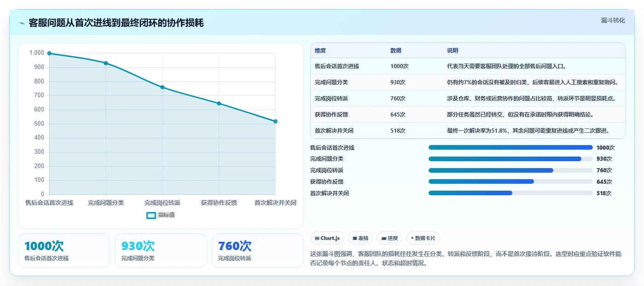644x286 pixels.
Task: Click the 售后会话首次进线 progress bar
Action: (511, 147)
